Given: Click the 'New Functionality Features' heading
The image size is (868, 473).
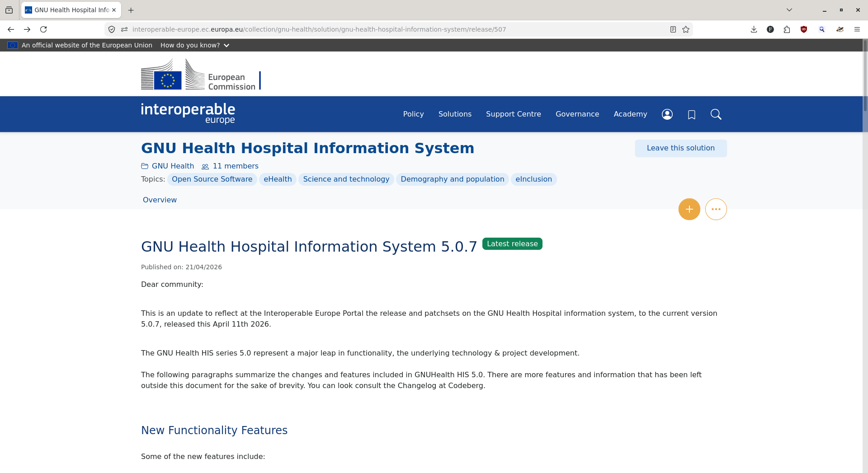Looking at the screenshot, I should tap(214, 431).
